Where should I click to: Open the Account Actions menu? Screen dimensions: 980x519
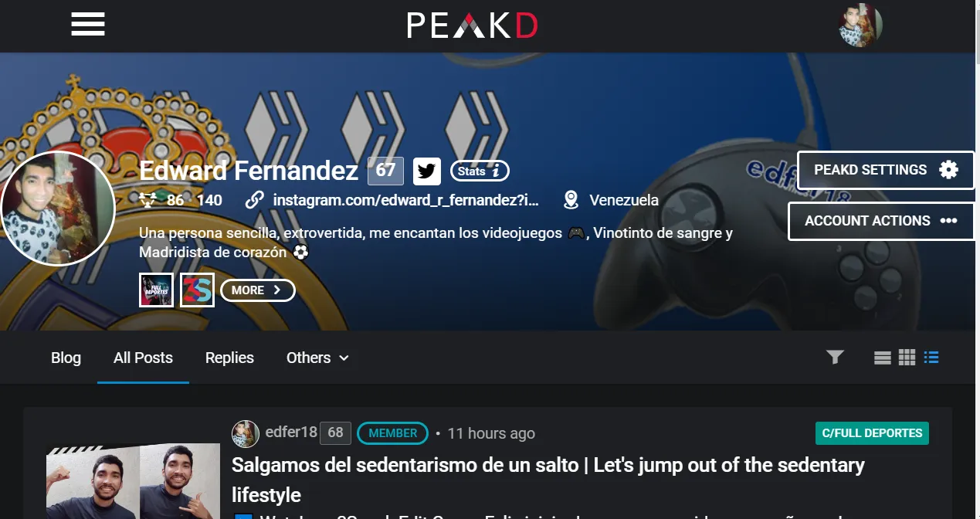(881, 221)
